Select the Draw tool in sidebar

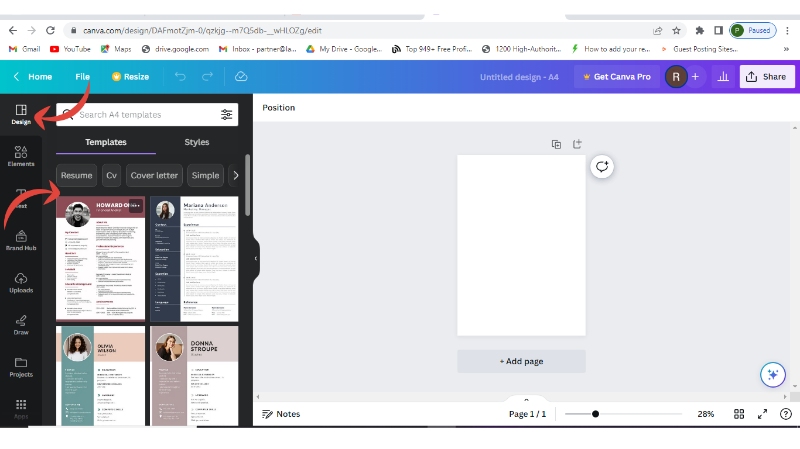click(21, 324)
